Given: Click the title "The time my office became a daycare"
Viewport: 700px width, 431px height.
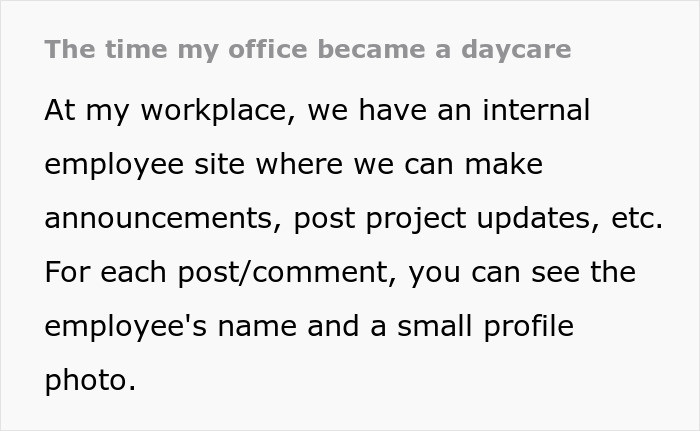Looking at the screenshot, I should [x=307, y=50].
